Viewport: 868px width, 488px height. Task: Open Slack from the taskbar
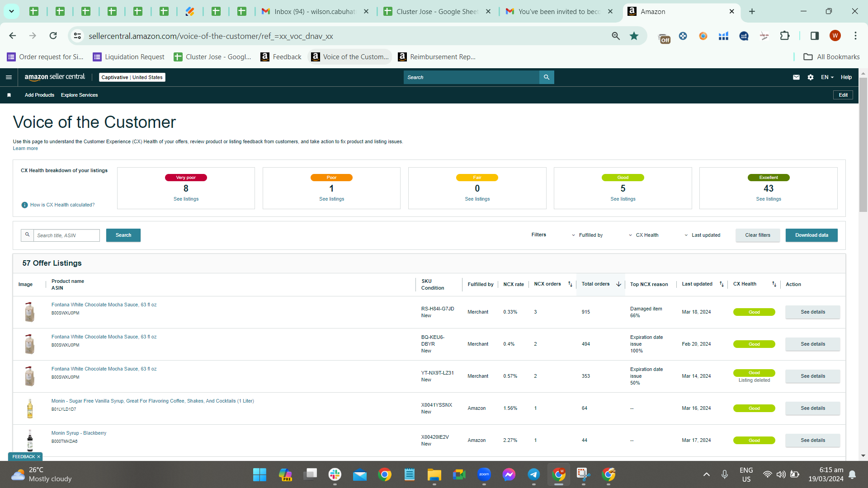tap(335, 474)
